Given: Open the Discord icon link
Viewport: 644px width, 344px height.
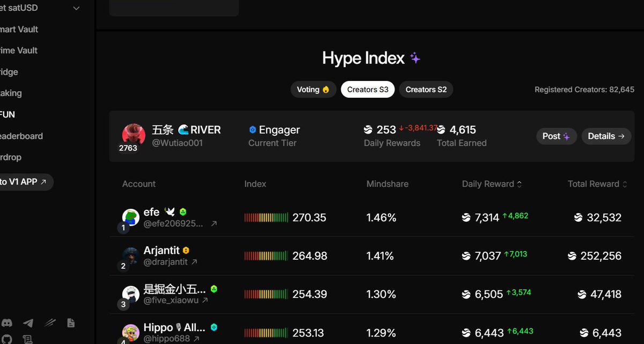Looking at the screenshot, I should pyautogui.click(x=7, y=323).
